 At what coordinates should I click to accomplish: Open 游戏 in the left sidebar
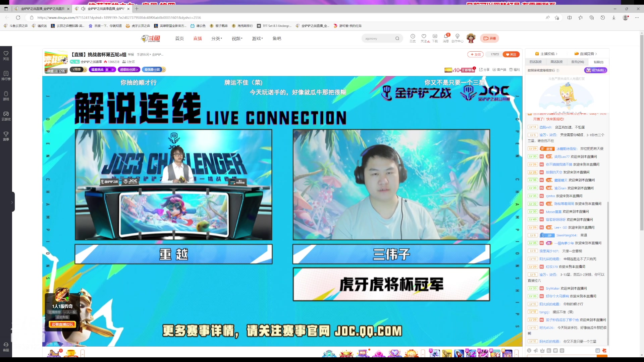6,96
